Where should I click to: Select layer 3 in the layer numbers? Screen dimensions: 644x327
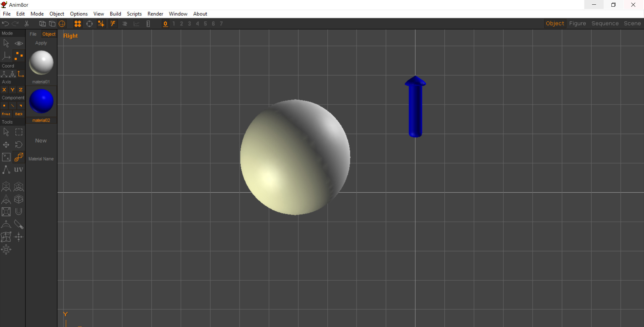pos(190,23)
